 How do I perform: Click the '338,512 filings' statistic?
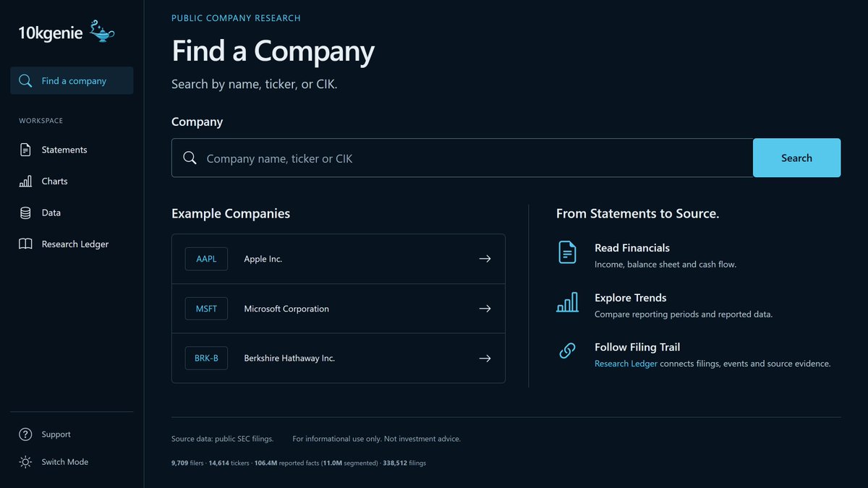pos(404,463)
